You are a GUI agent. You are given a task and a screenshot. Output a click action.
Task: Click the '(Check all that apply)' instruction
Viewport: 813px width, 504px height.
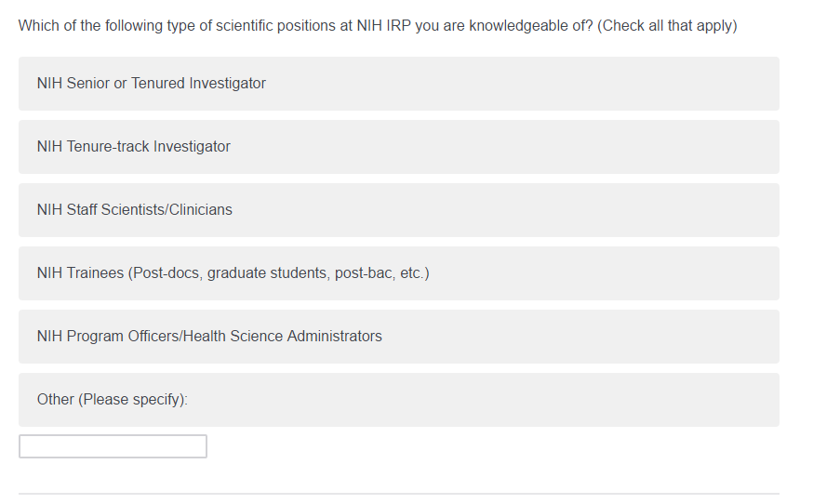pos(667,26)
